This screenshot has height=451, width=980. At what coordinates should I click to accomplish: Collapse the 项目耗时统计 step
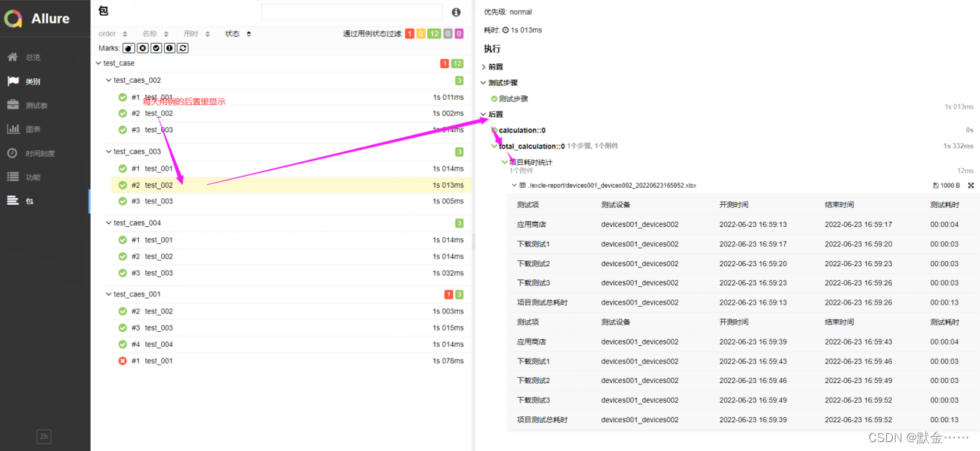505,162
